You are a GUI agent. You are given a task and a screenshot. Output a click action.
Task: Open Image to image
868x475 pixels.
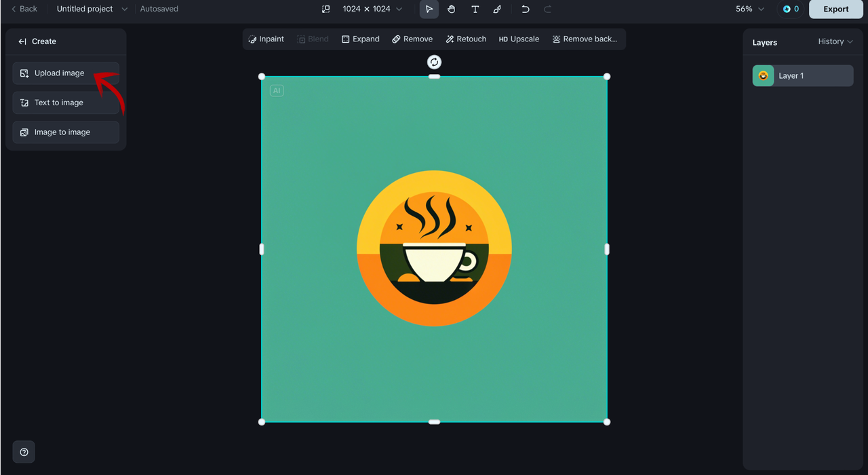(66, 132)
